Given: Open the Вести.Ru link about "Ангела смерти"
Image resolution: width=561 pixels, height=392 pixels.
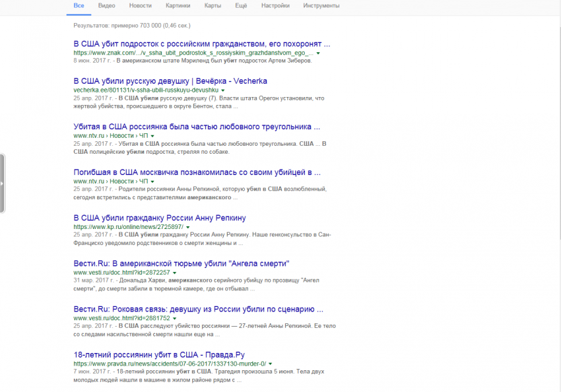Looking at the screenshot, I should tap(181, 263).
